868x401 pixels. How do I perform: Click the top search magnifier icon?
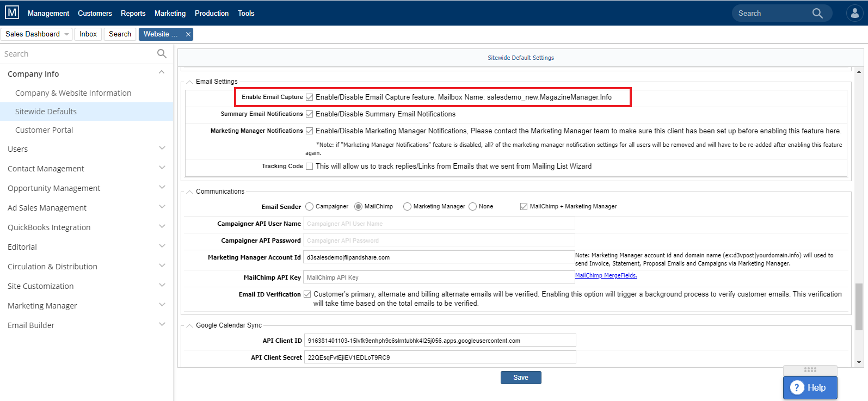coord(817,13)
